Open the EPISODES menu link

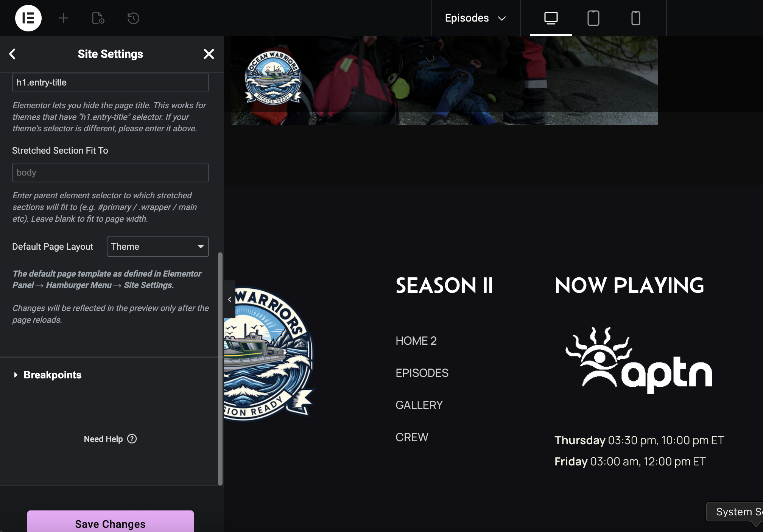[x=422, y=373]
